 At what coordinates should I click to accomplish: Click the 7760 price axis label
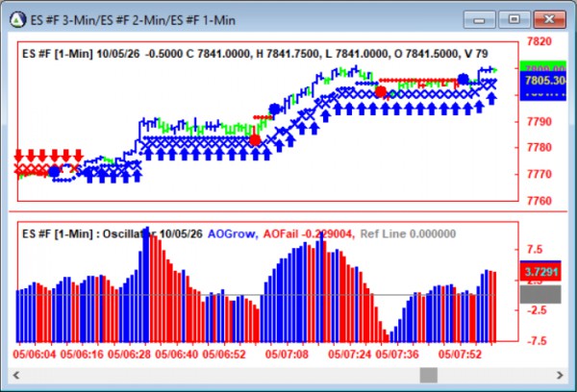tap(539, 201)
